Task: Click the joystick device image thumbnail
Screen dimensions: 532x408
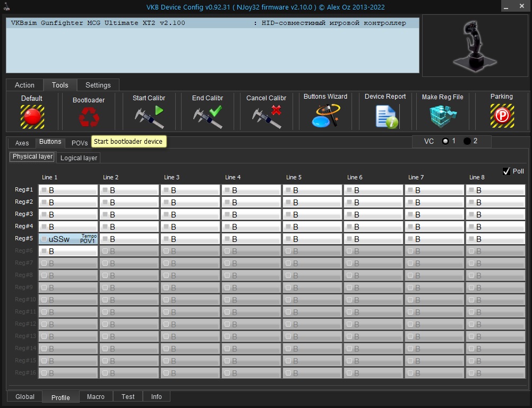Action: [x=475, y=46]
